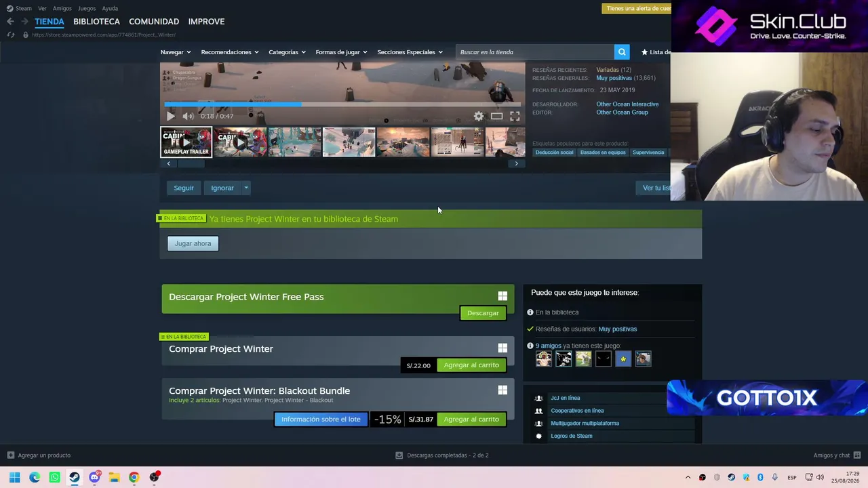Click the 'Deducción social' tag

tap(554, 152)
